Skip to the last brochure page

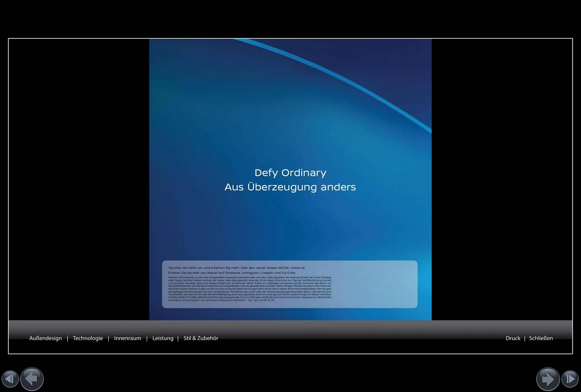[570, 379]
